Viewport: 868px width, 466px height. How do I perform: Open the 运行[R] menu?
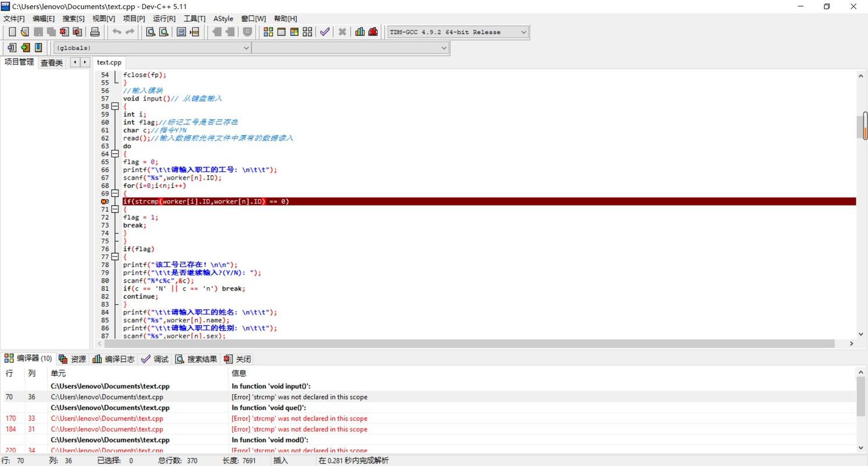point(164,19)
